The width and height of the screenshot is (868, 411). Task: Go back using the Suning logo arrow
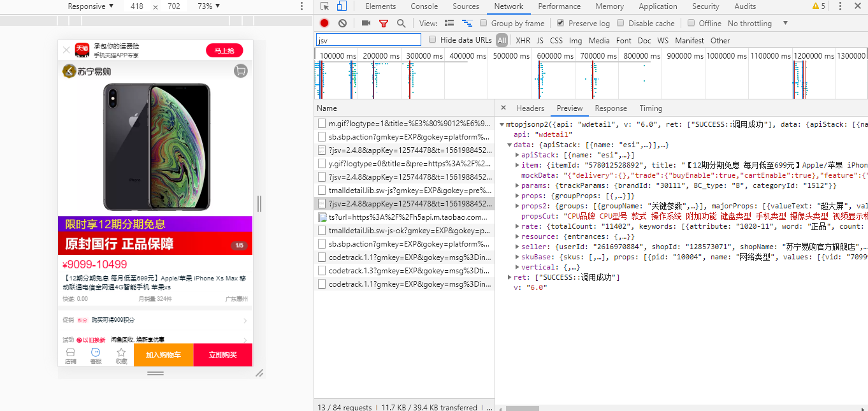point(68,71)
